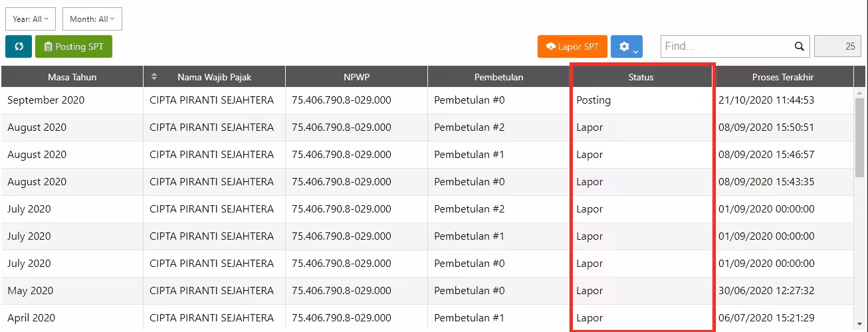Click the page size field showing 25
Screen dimensions: 868x332
click(x=838, y=46)
